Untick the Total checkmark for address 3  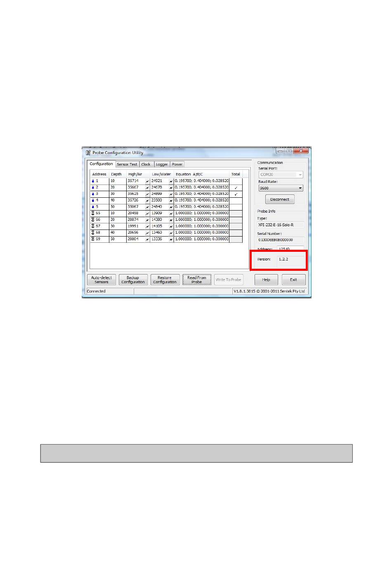236,194
